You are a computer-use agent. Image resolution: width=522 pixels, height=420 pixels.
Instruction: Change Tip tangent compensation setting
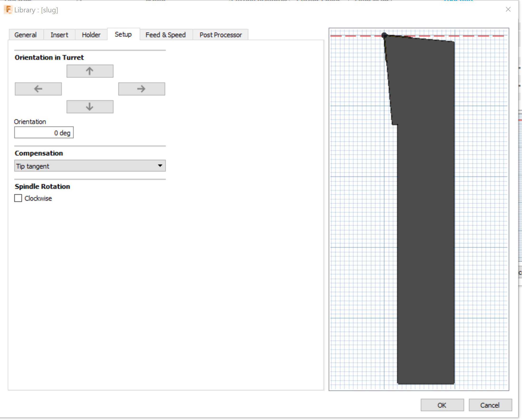[90, 166]
